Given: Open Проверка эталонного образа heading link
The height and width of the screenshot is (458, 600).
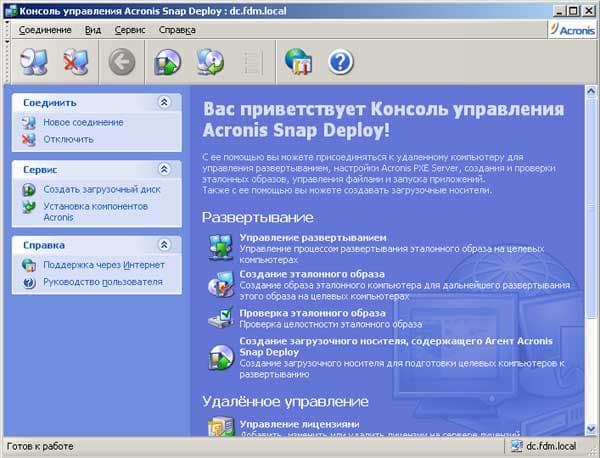Looking at the screenshot, I should pos(312,313).
